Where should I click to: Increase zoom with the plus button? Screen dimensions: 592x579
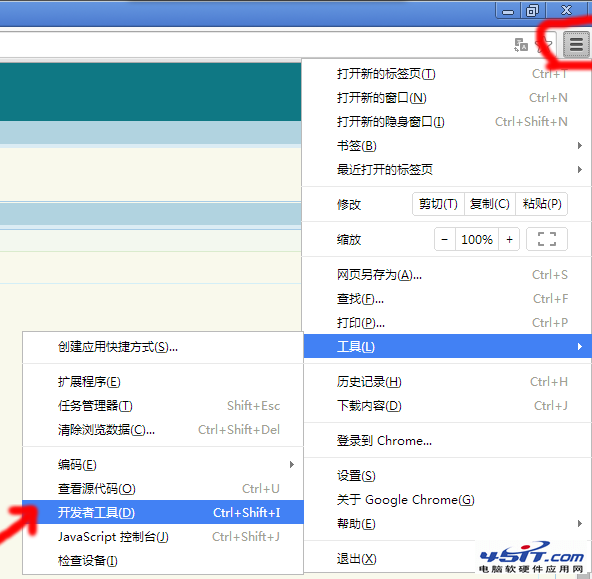coord(509,239)
